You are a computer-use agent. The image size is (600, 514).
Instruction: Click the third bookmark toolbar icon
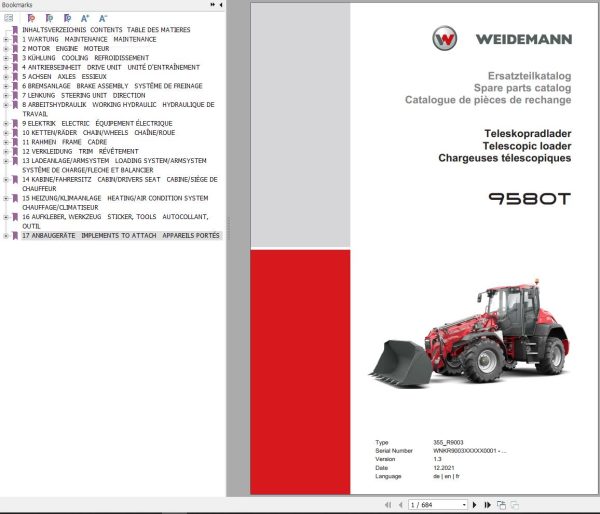[x=67, y=18]
